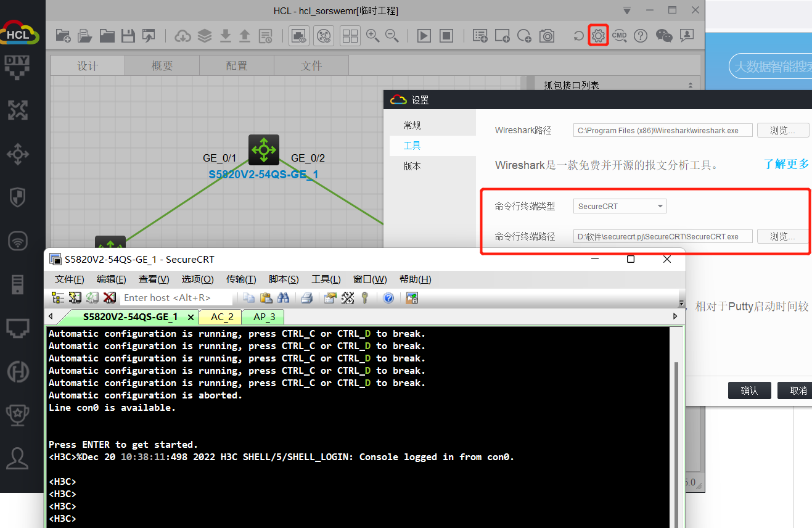Click the settings gear icon in HCL toolbar

598,35
